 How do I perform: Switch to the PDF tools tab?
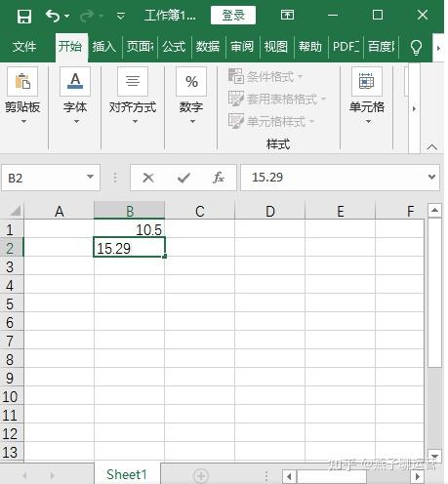346,47
